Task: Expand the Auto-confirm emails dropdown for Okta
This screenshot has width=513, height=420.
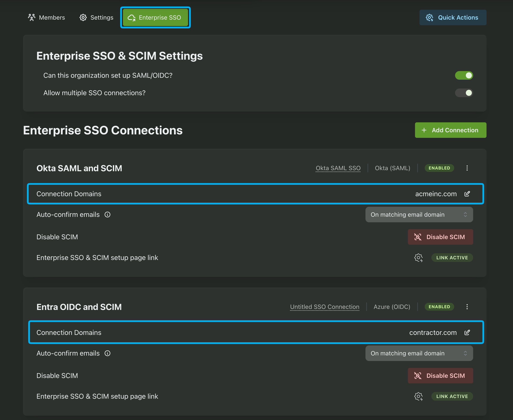Action: click(x=419, y=215)
